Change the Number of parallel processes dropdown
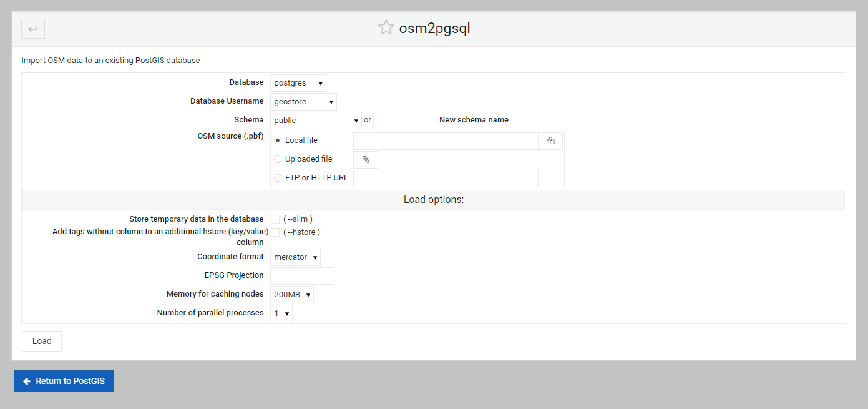Screen dimensions: 868x409 281,313
